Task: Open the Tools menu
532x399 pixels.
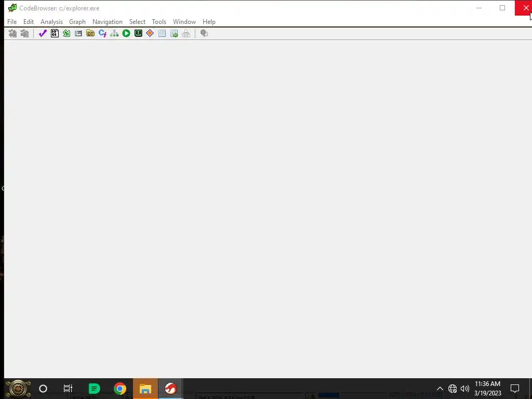Action: point(159,22)
